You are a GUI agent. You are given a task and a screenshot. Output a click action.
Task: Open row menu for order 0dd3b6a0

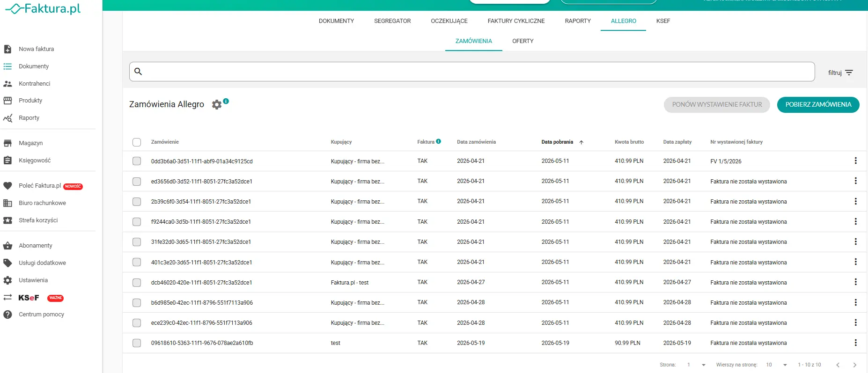coord(855,161)
